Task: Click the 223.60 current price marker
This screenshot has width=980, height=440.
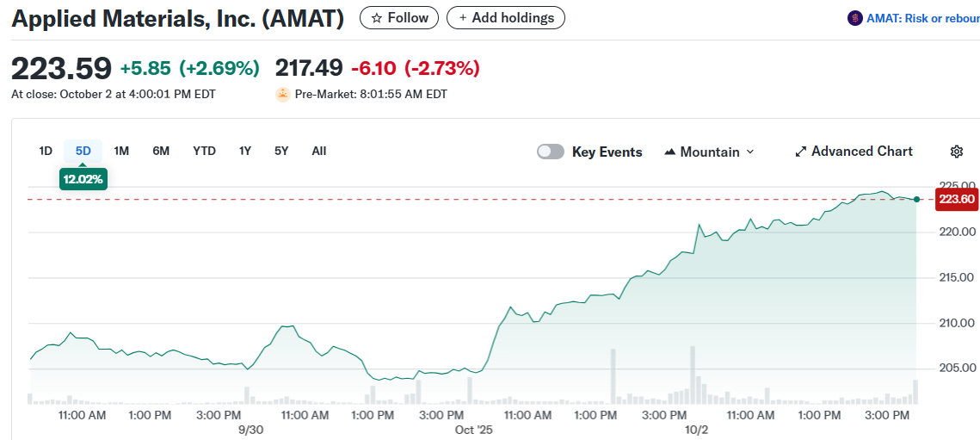Action: 956,199
